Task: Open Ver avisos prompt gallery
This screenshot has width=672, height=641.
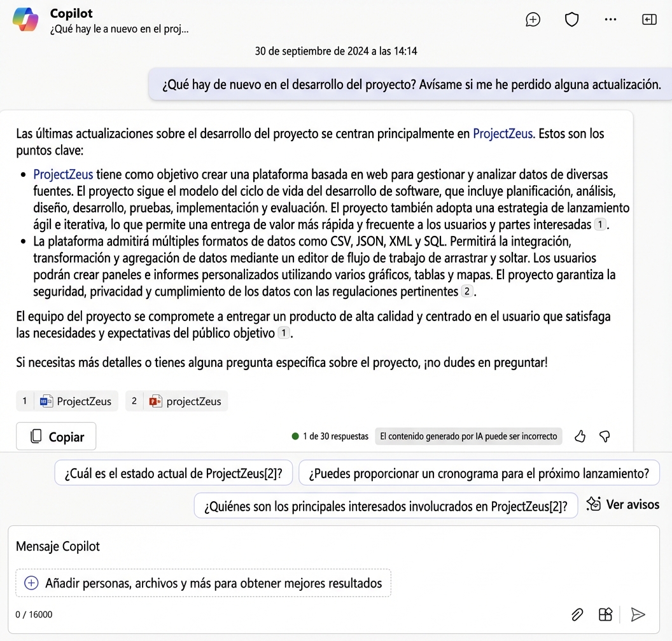Action: pyautogui.click(x=623, y=504)
